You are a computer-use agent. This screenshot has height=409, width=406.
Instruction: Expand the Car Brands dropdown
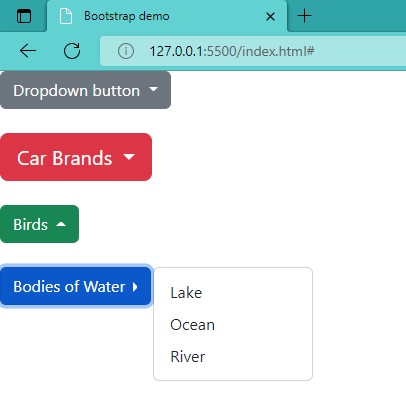pos(76,157)
